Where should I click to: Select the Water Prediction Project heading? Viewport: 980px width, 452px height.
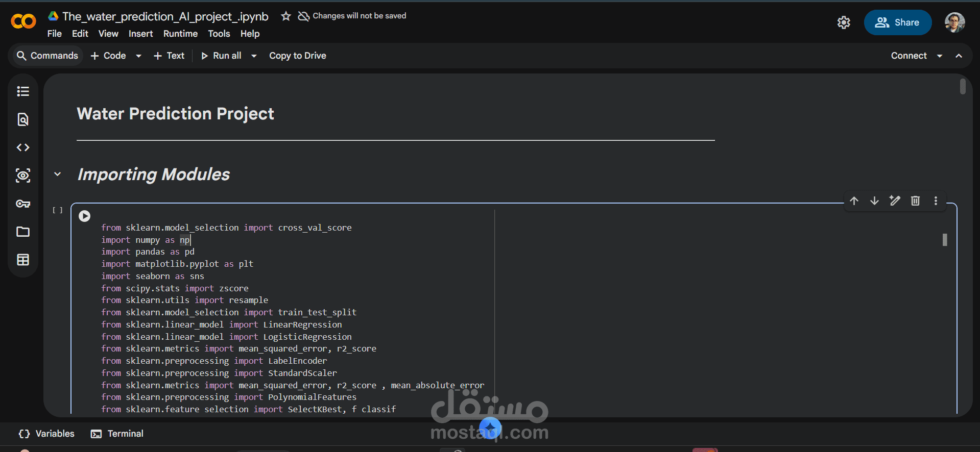point(175,114)
